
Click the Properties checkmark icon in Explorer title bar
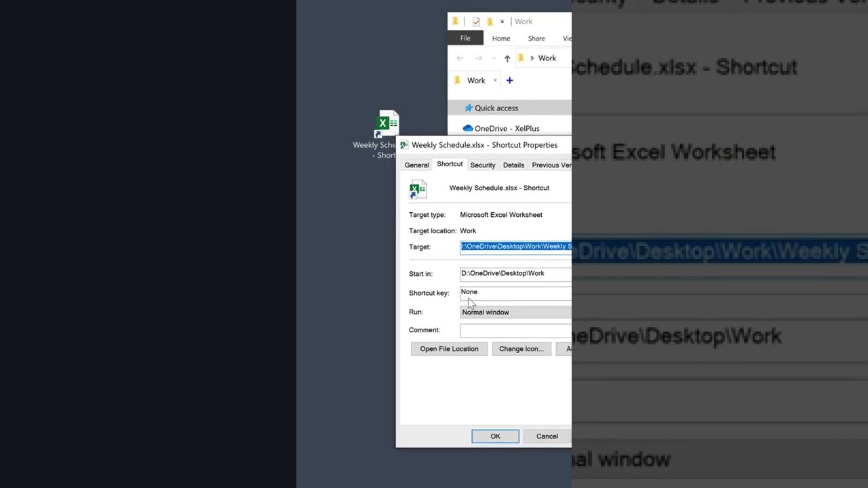(x=476, y=22)
